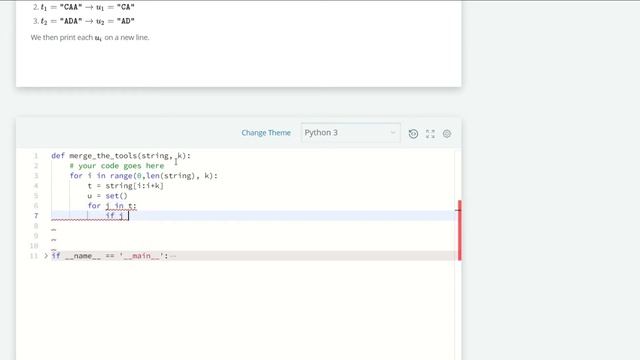Click the red error marker in editor scrollbar
The width and height of the screenshot is (640, 360).
(x=460, y=230)
